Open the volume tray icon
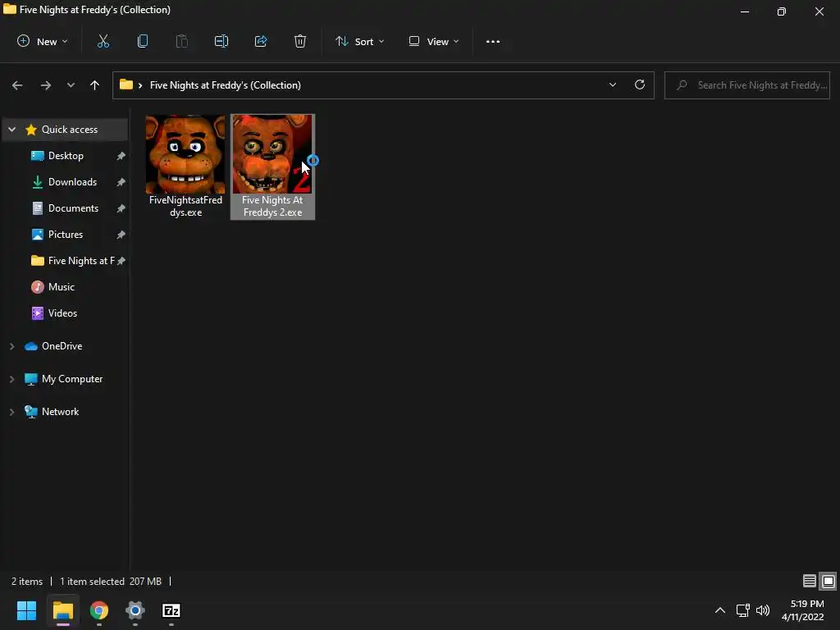 point(763,610)
